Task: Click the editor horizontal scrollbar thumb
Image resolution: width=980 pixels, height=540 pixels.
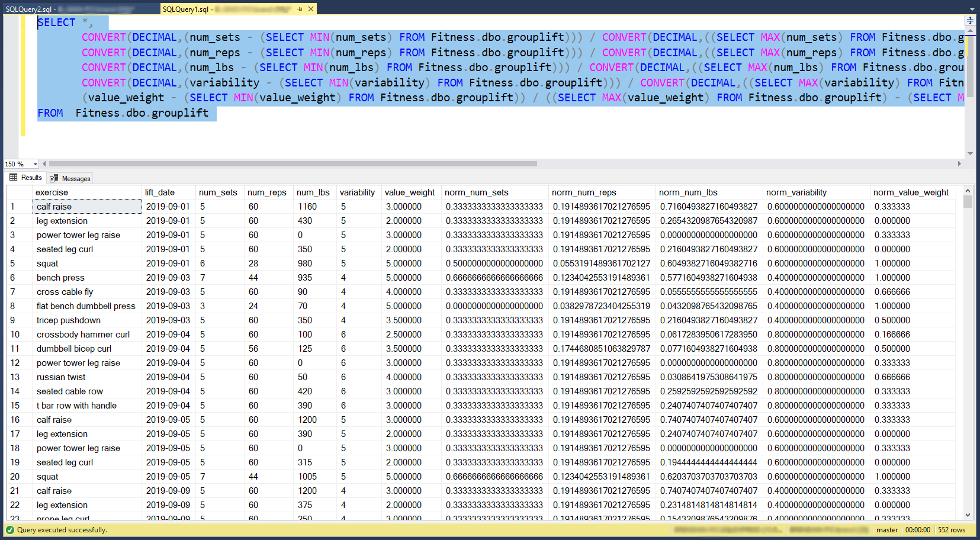Action: [293, 164]
